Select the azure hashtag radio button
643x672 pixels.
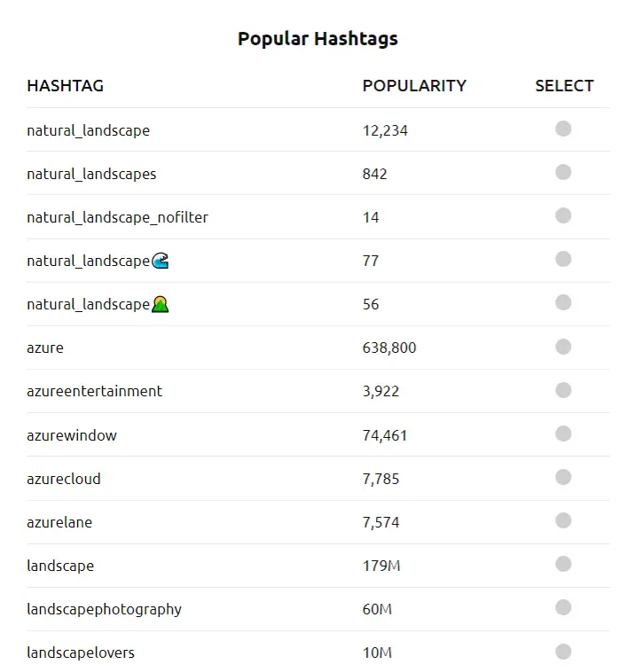[563, 347]
